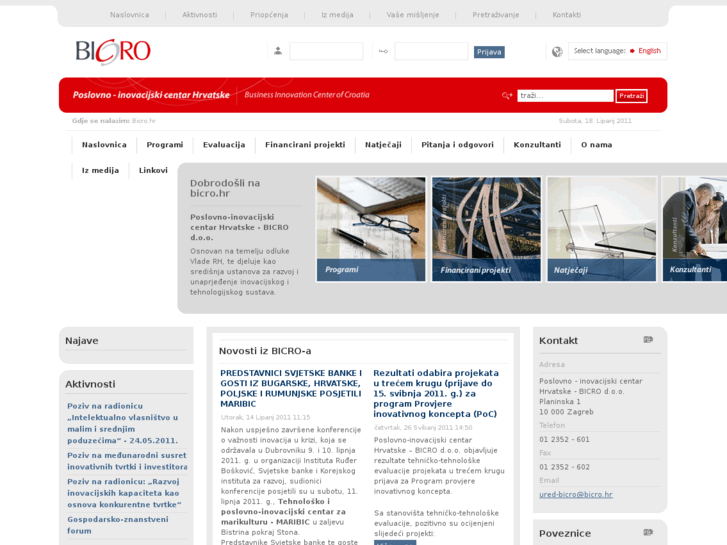Open 'Razvoj inovacijskih kapaciteta' workshop link
Screen dimensions: 727x545
click(x=124, y=493)
